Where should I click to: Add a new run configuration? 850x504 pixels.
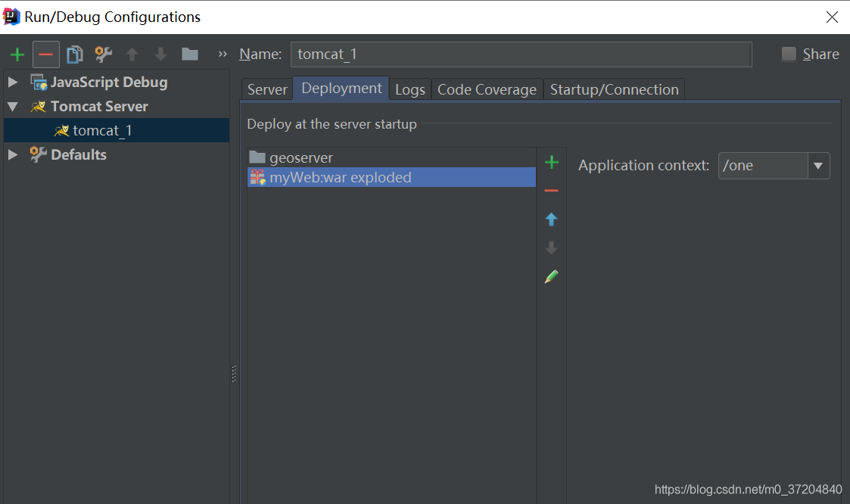click(17, 54)
